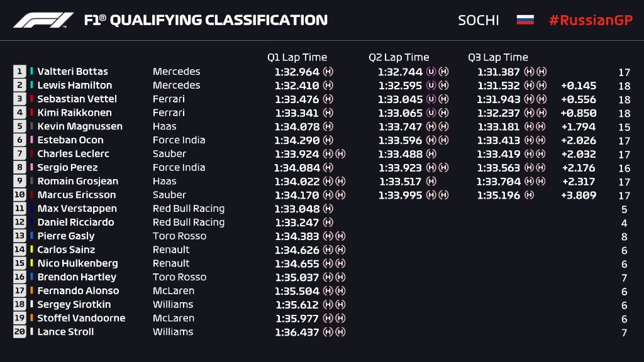Click the F1 logo

click(43, 20)
